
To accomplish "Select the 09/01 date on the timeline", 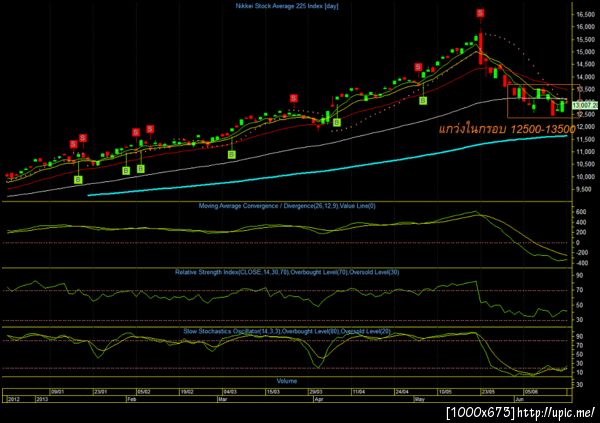I will coord(57,392).
